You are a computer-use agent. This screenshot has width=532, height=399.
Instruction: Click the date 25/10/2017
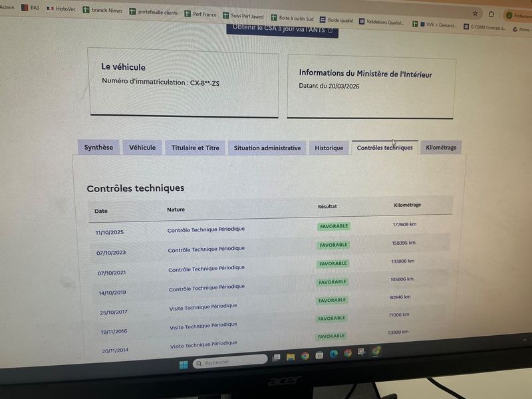pyautogui.click(x=114, y=312)
